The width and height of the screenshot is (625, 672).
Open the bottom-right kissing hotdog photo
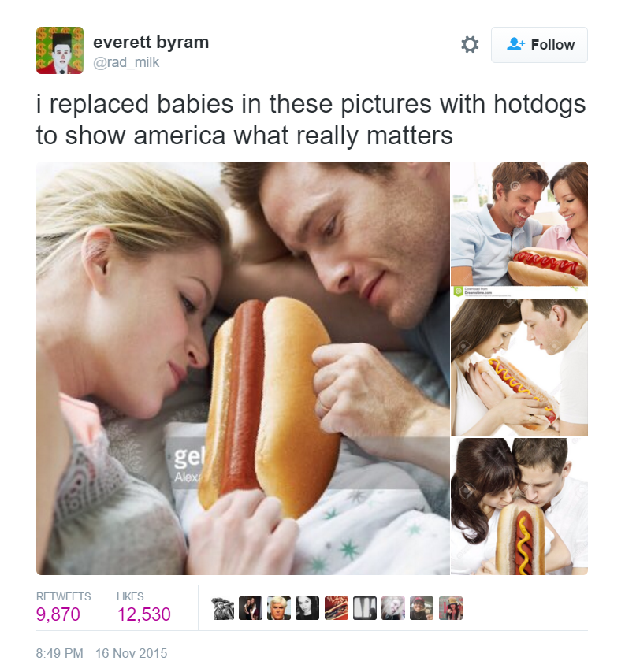click(x=519, y=506)
